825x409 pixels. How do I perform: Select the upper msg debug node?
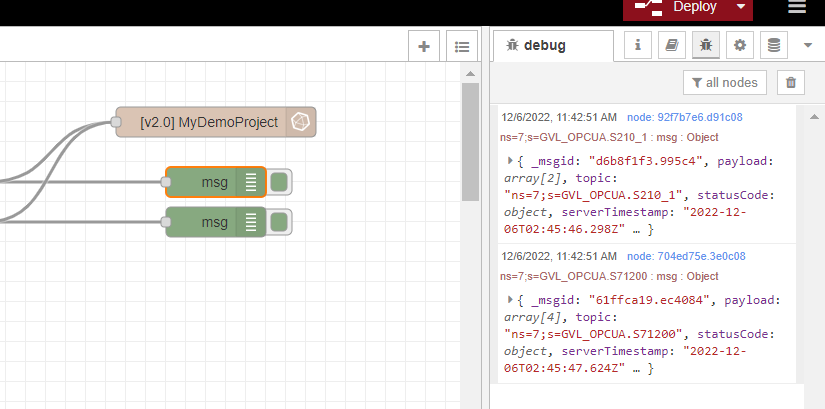(x=216, y=182)
